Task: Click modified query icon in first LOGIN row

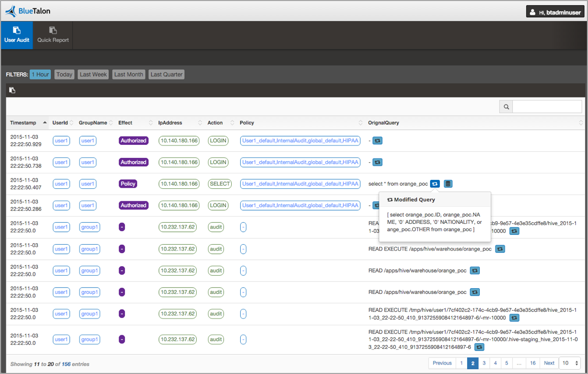Action: click(x=377, y=141)
